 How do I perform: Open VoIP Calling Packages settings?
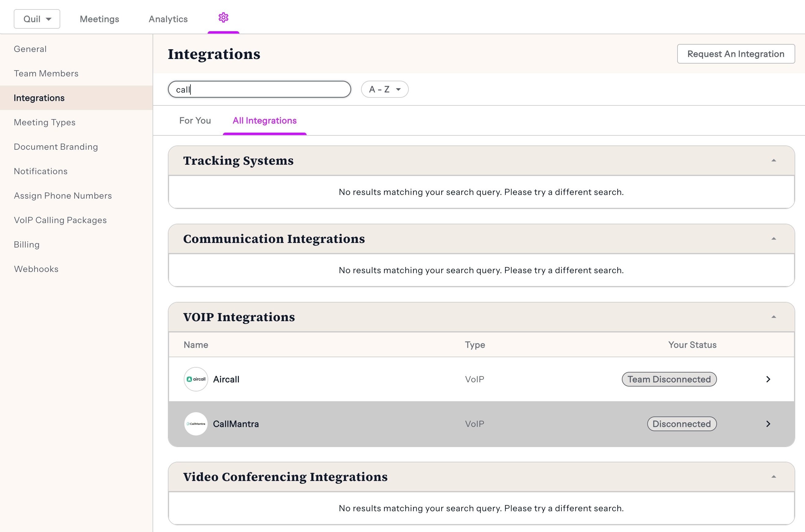click(60, 220)
